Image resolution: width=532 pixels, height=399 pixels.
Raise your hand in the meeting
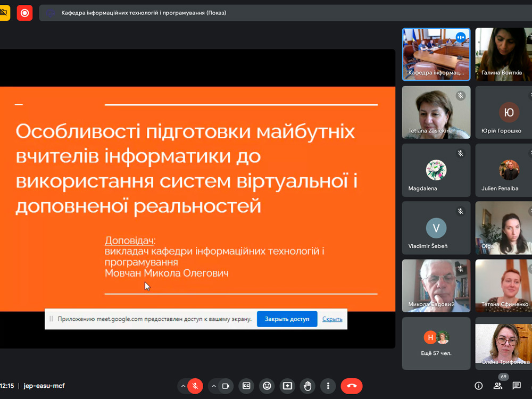pyautogui.click(x=308, y=386)
